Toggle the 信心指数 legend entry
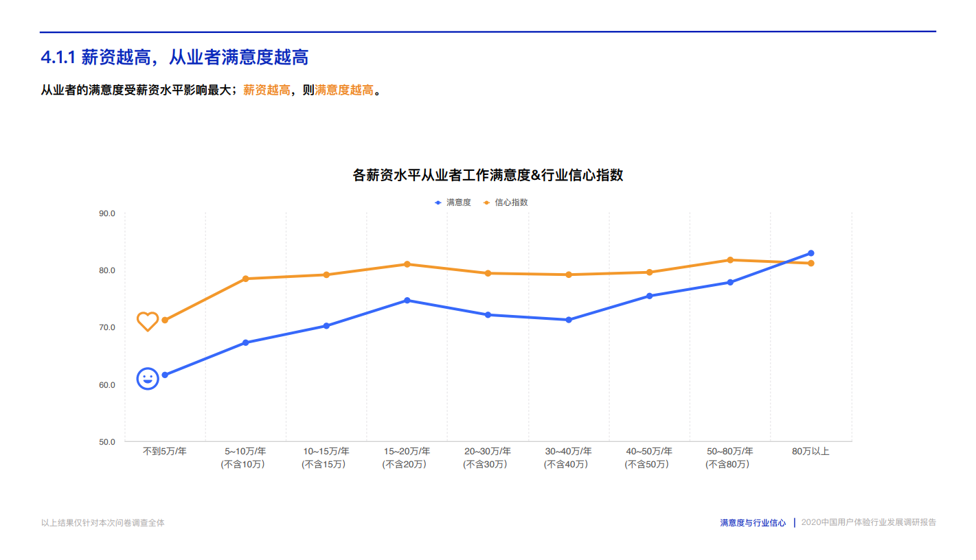This screenshot has height=560, width=976. coord(506,202)
